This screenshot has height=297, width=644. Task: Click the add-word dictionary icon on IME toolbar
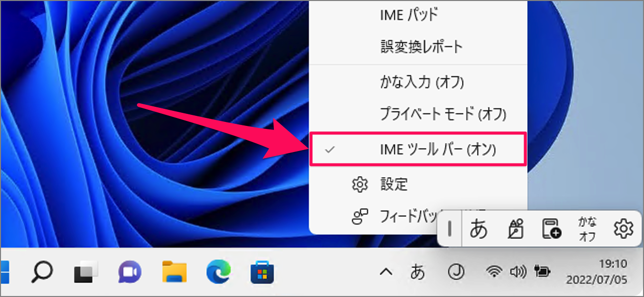551,229
